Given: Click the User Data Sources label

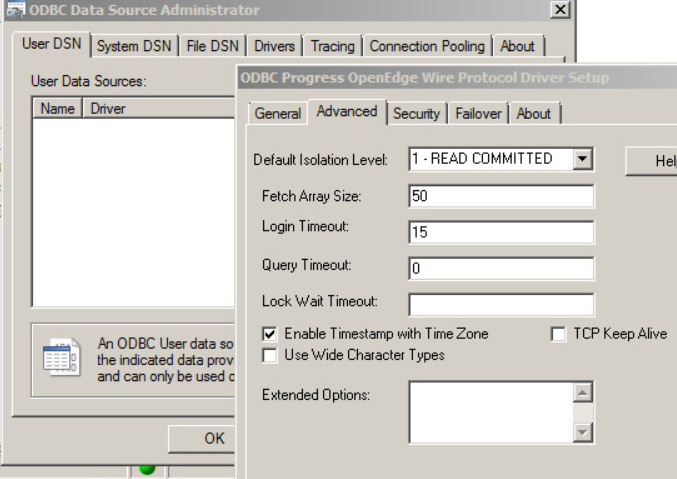Looking at the screenshot, I should click(x=89, y=81).
